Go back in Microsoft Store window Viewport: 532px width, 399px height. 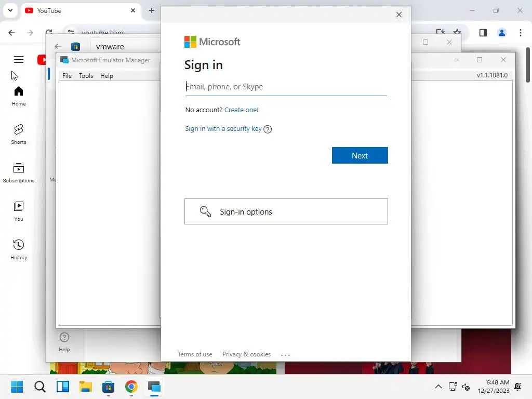58,46
